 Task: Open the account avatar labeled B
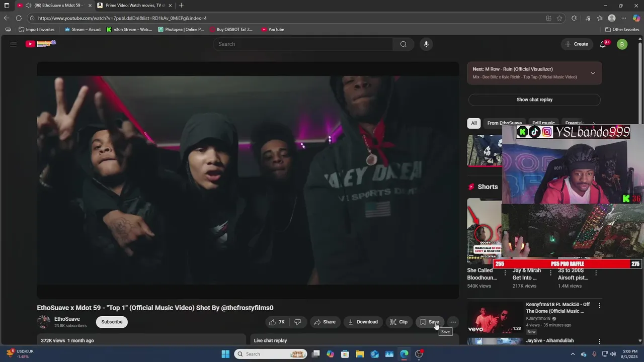622,44
